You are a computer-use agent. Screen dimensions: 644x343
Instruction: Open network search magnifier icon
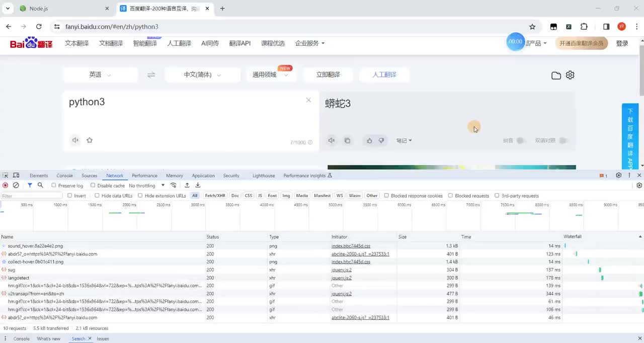click(x=40, y=186)
